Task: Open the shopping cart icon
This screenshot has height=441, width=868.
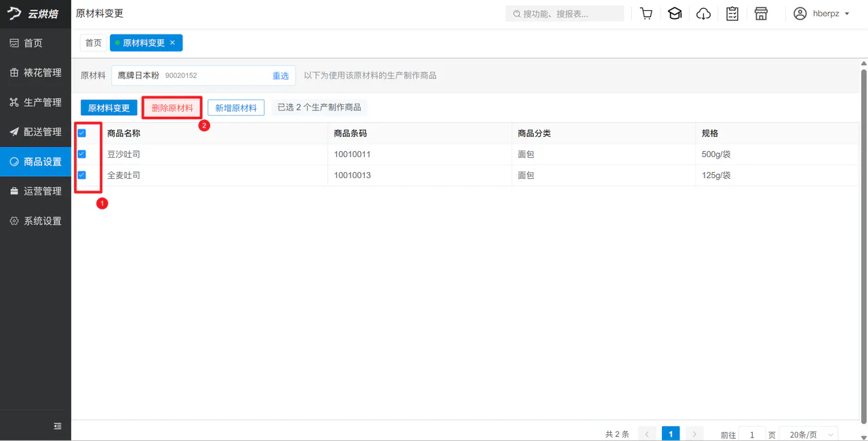Action: click(x=646, y=14)
